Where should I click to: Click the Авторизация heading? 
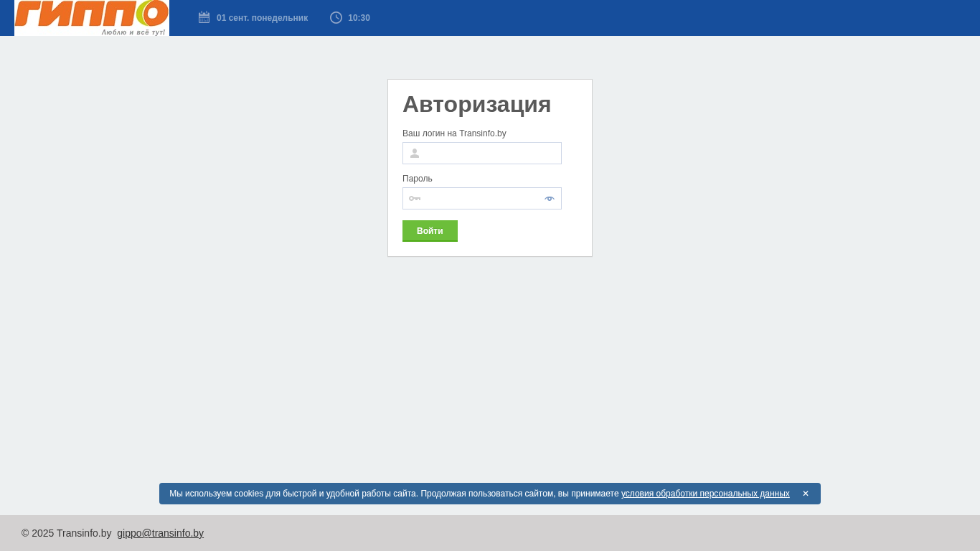476,104
